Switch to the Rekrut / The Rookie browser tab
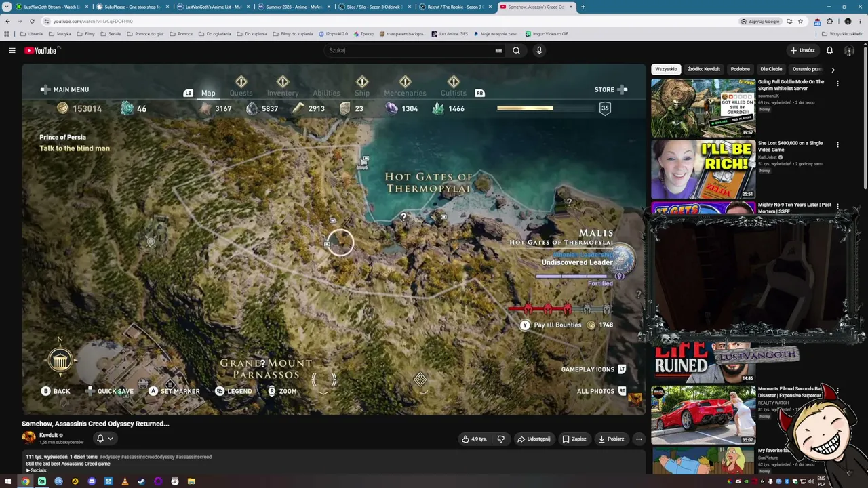 coord(455,7)
